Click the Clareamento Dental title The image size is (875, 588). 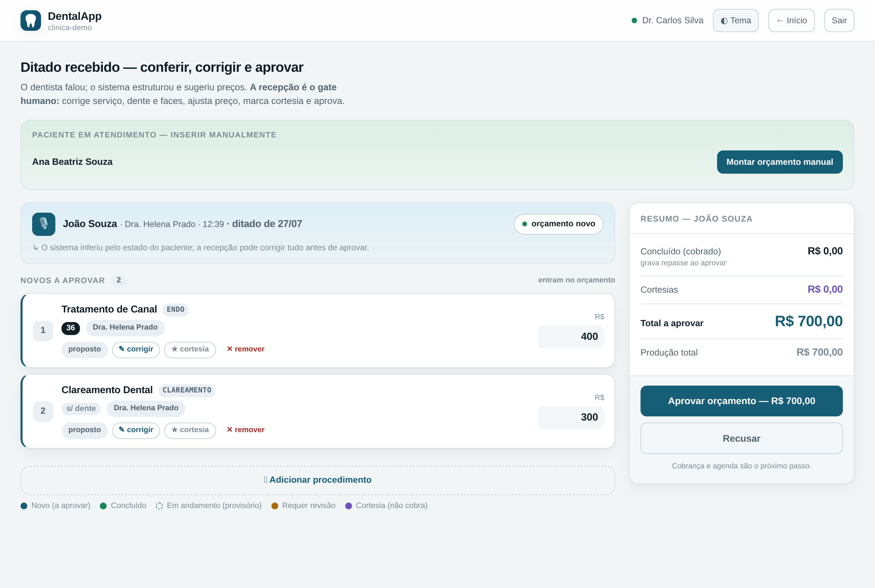pyautogui.click(x=107, y=390)
